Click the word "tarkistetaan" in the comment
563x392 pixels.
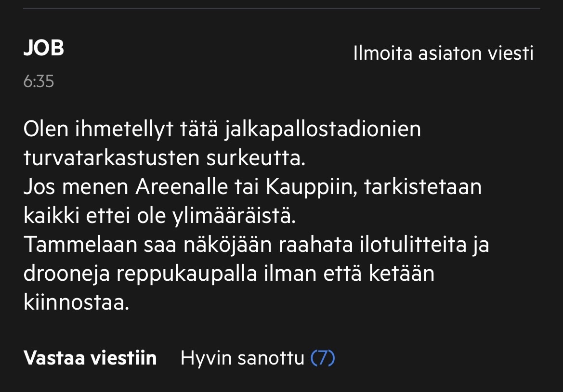(x=423, y=187)
